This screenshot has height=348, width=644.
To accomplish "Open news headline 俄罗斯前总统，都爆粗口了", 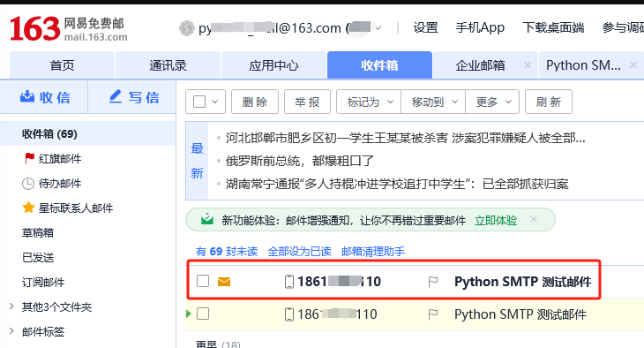I will pos(300,161).
